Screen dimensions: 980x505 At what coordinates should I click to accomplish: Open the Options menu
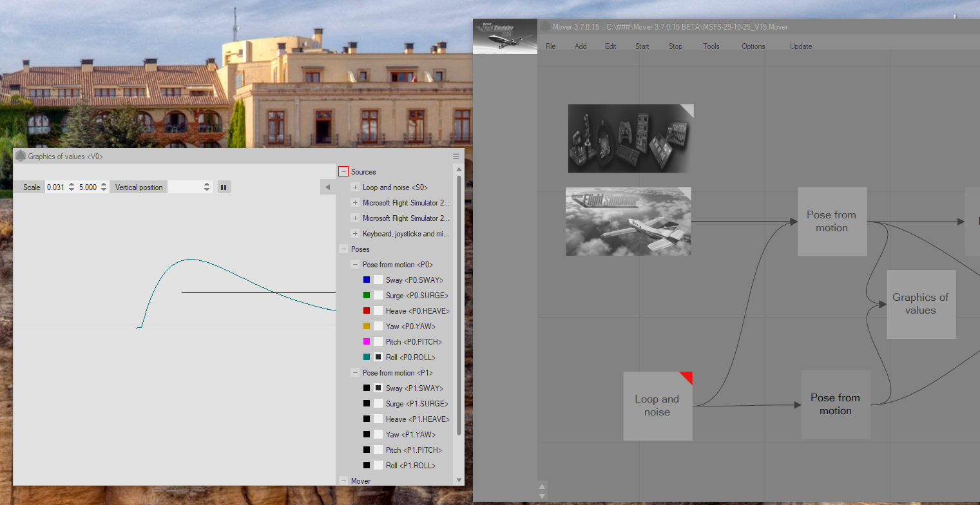click(x=753, y=46)
